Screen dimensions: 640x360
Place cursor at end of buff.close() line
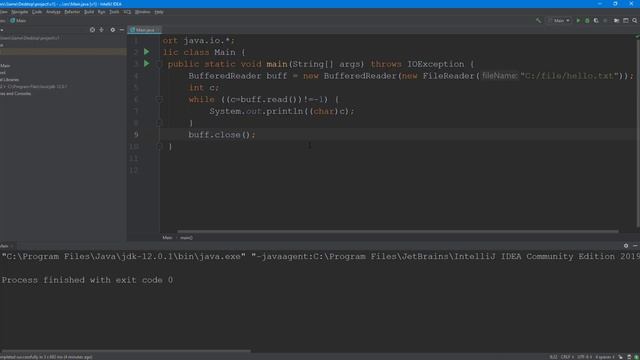pos(256,135)
